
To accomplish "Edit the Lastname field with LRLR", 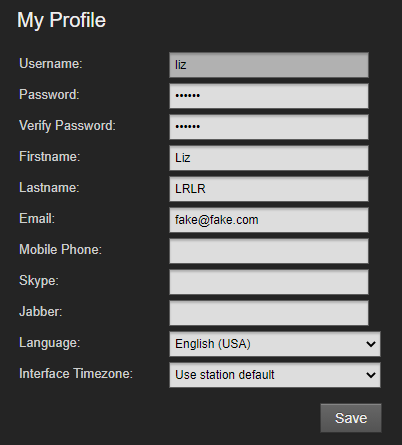I will pyautogui.click(x=269, y=189).
